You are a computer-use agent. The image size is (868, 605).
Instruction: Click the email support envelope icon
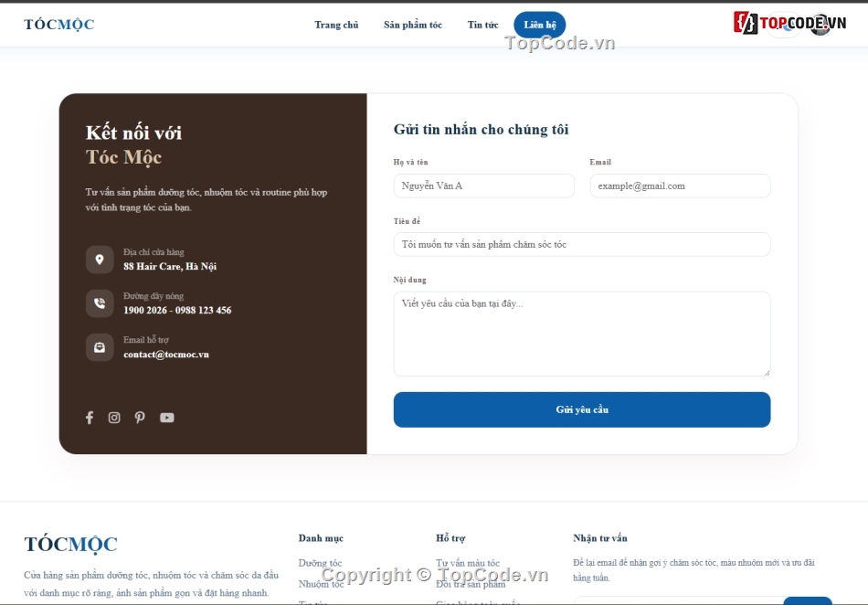(x=100, y=347)
